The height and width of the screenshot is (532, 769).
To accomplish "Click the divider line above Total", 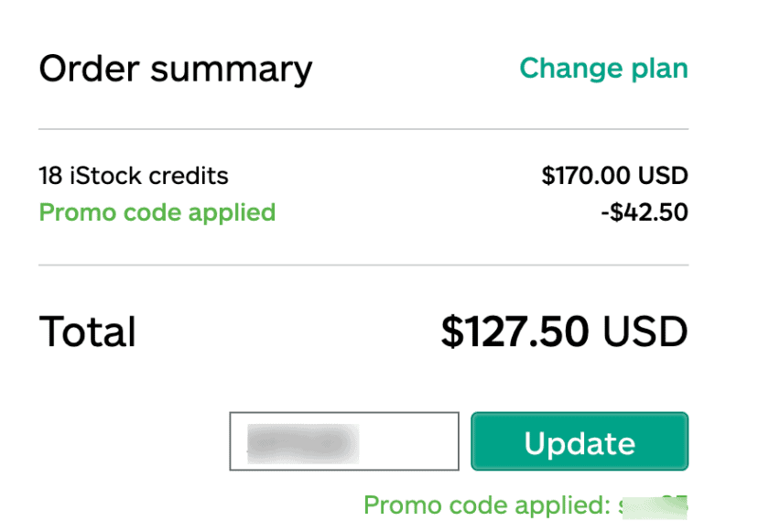I will click(363, 266).
